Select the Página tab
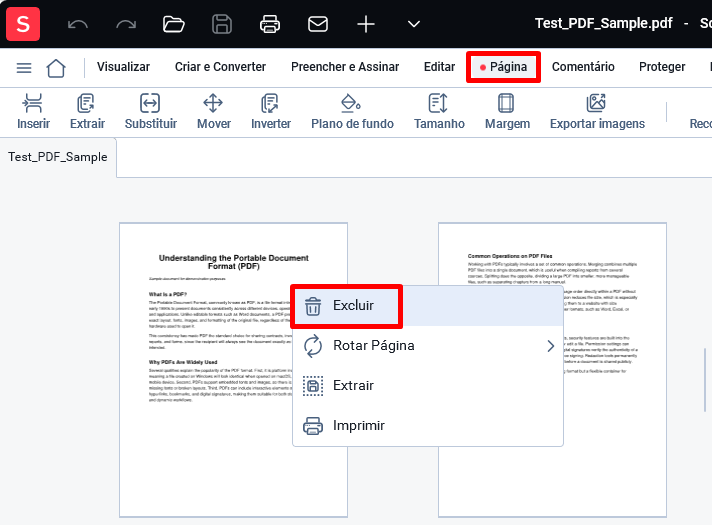Screen dimensions: 712x525 click(x=503, y=67)
